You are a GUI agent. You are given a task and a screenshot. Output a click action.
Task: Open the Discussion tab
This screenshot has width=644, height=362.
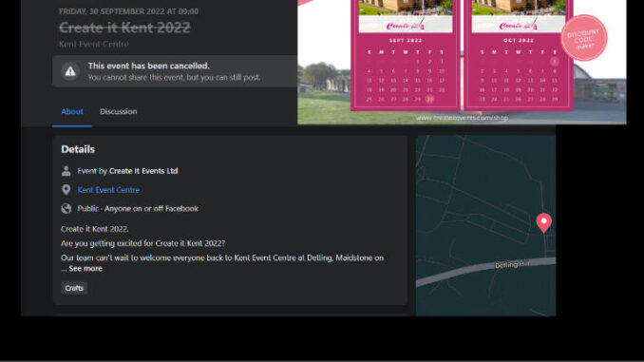(x=119, y=111)
